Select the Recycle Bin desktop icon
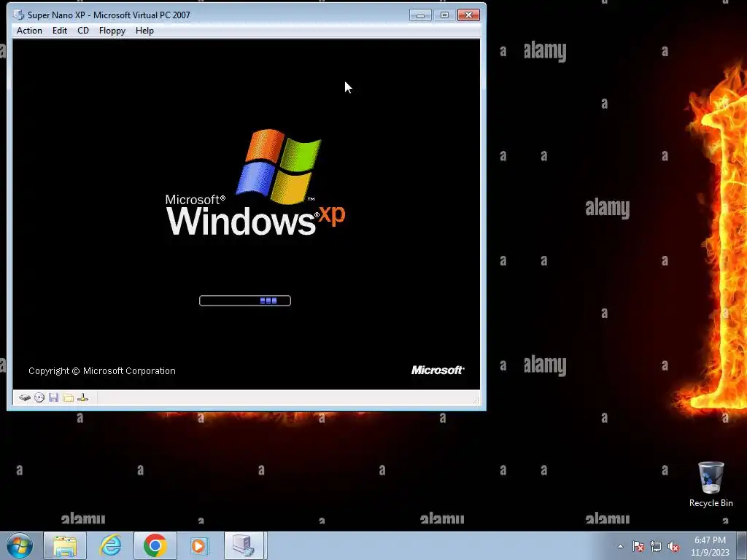Screen dimensions: 747x560 click(x=711, y=485)
